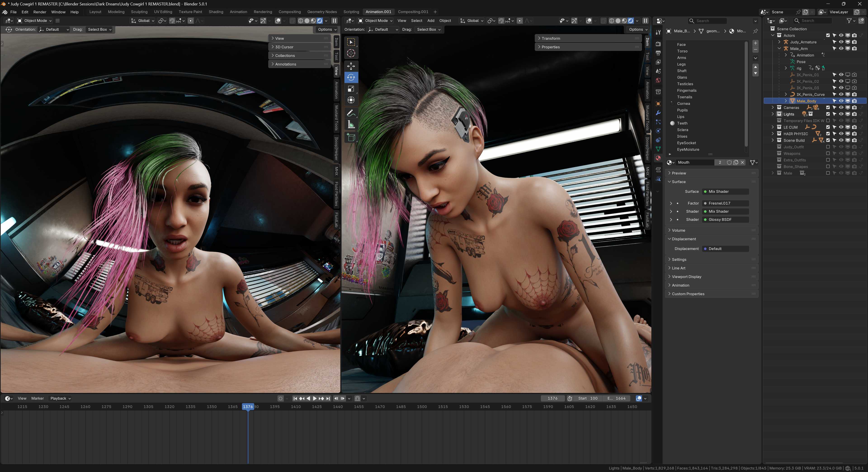Open the Modifiers wrench tab icon

[x=658, y=113]
